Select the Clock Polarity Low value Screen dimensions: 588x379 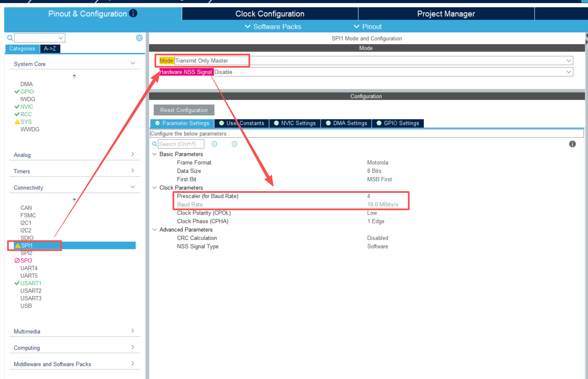coord(372,213)
